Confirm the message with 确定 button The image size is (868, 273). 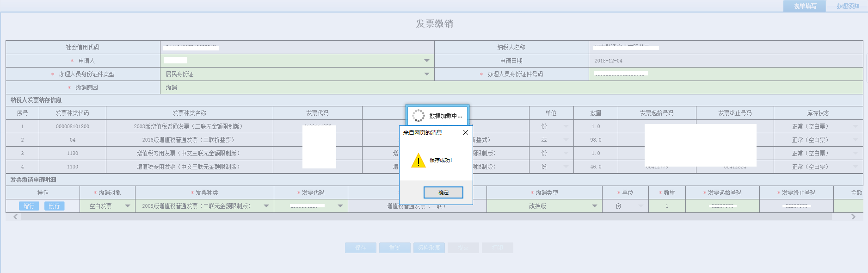443,192
